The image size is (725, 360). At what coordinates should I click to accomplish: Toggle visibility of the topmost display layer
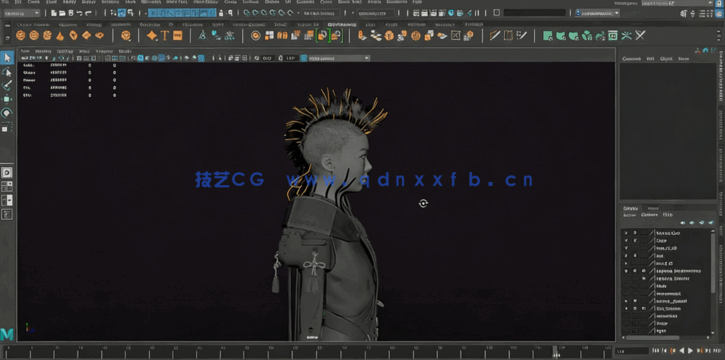pyautogui.click(x=626, y=233)
